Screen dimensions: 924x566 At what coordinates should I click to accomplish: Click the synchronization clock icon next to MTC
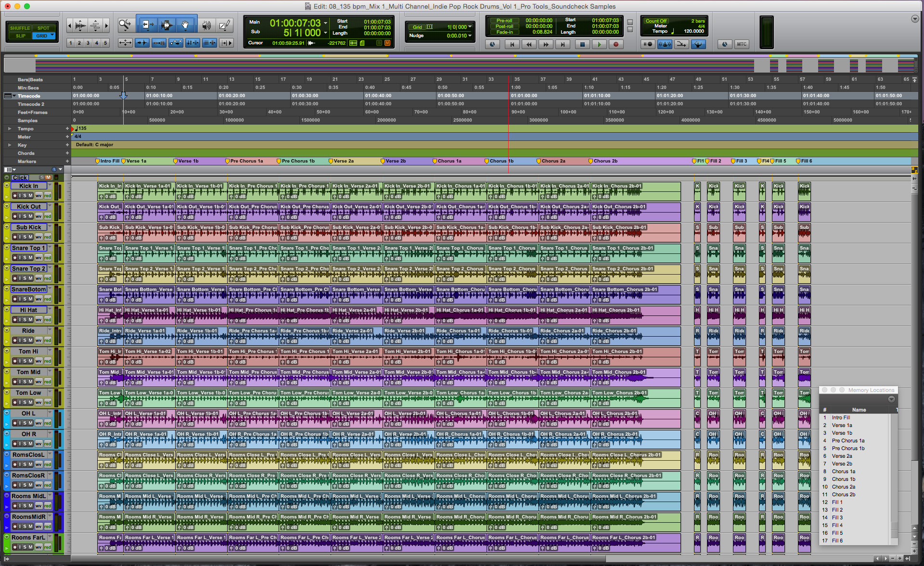tap(725, 44)
